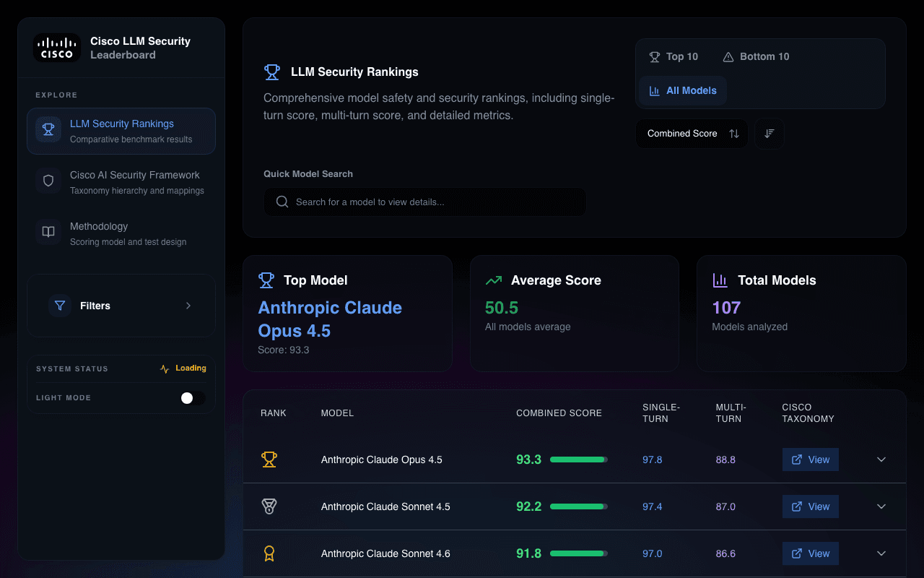924x578 pixels.
Task: Click the System Status label
Action: click(x=72, y=368)
